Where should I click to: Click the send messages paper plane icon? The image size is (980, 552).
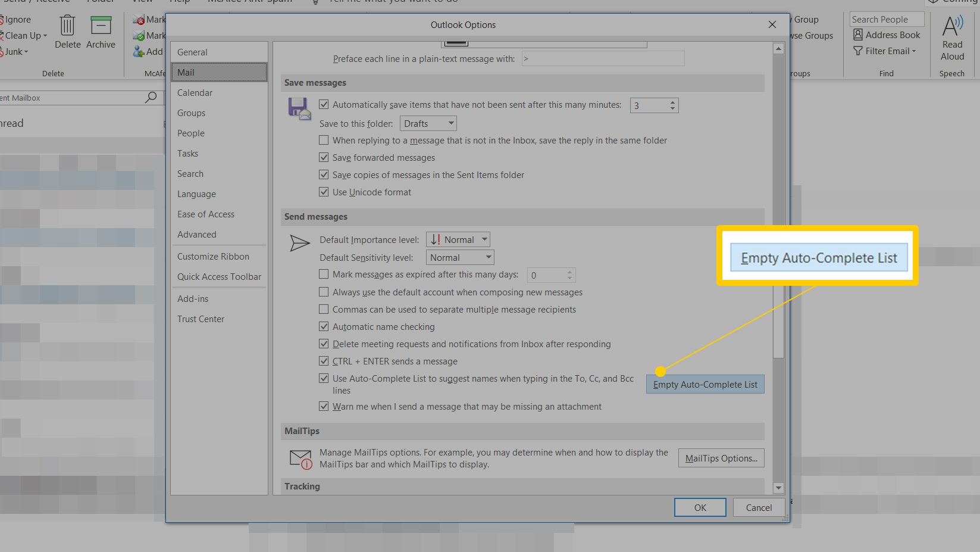point(299,243)
